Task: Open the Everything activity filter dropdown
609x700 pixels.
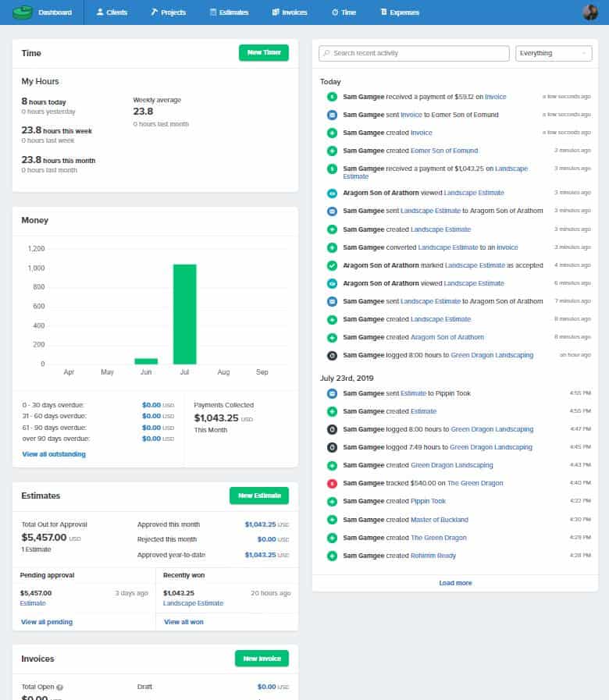Action: point(554,53)
